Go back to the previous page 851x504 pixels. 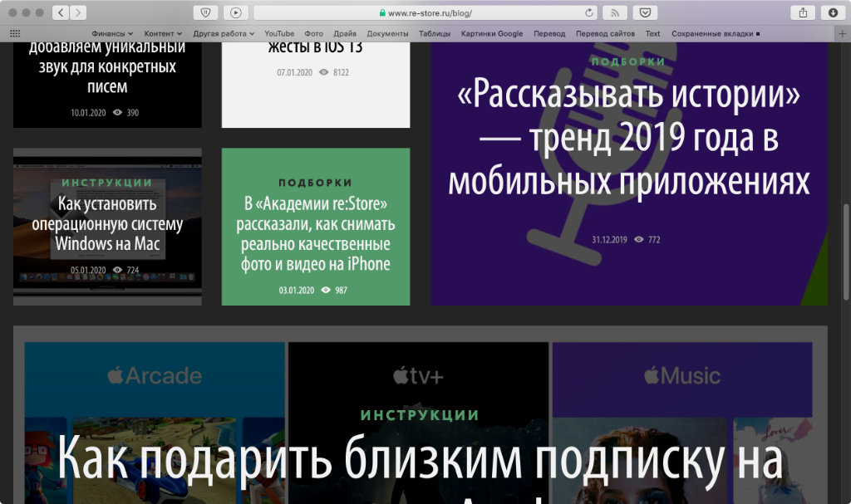[x=61, y=12]
